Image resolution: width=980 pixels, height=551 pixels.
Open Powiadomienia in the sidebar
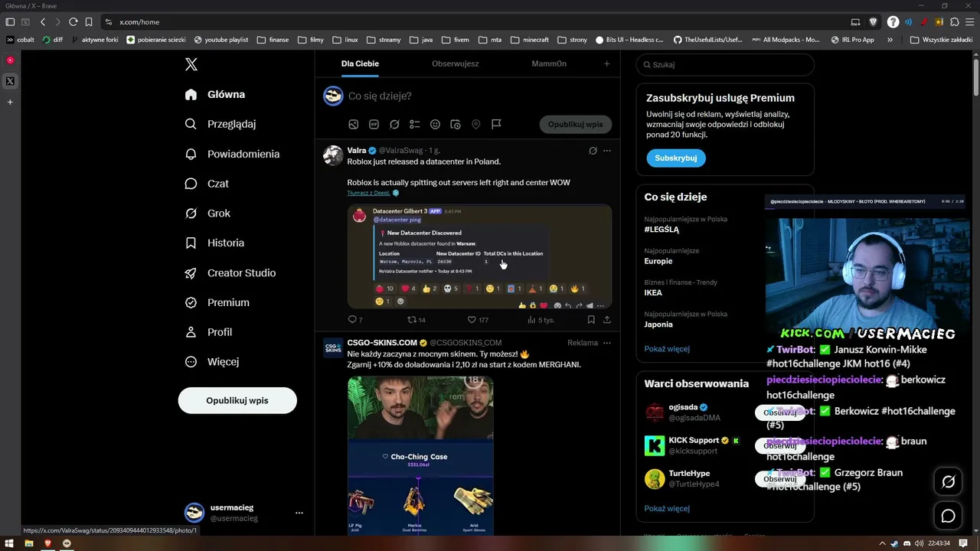[x=233, y=154]
